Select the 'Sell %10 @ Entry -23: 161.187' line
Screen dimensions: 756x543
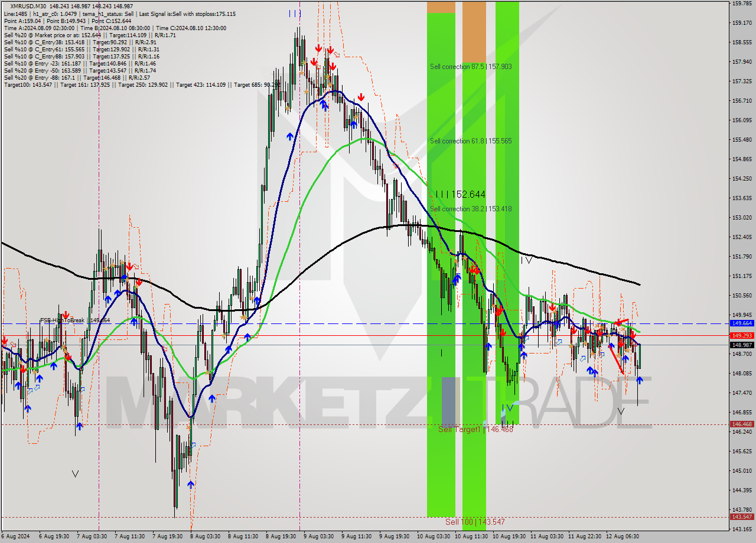click(80, 63)
